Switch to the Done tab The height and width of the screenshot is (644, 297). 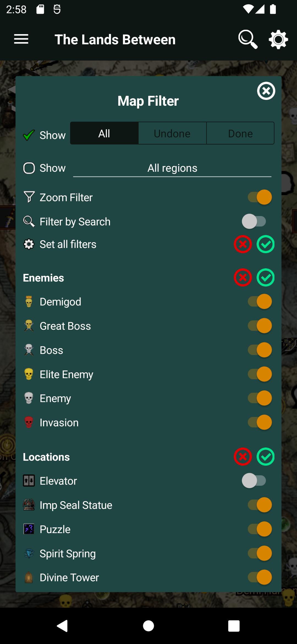(240, 133)
